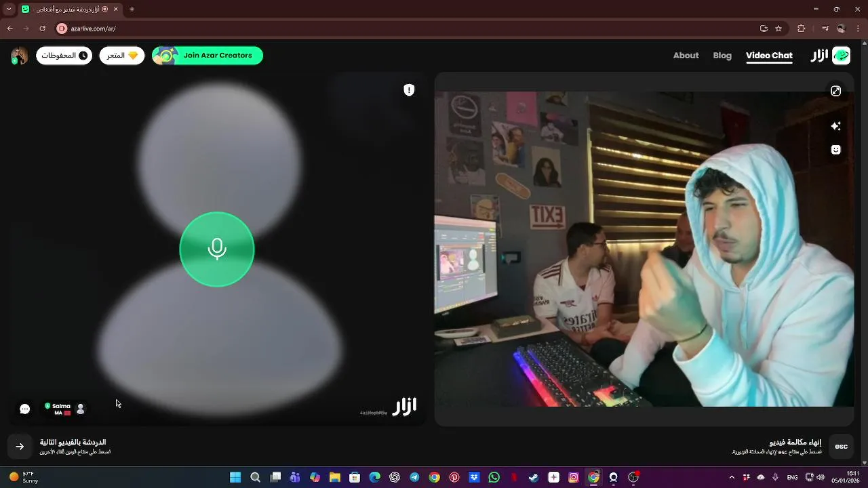Open Microsoft Store from taskbar
Image resolution: width=868 pixels, height=488 pixels.
click(x=355, y=477)
